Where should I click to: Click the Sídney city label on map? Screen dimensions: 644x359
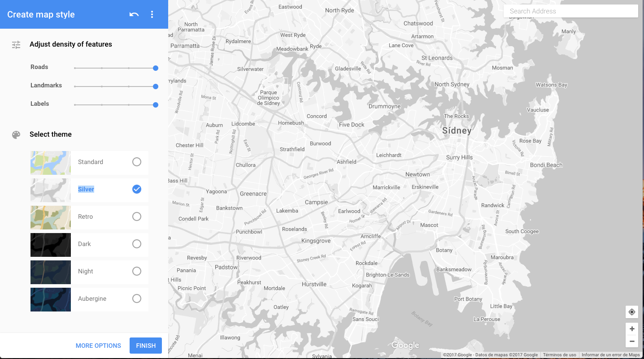tap(457, 131)
